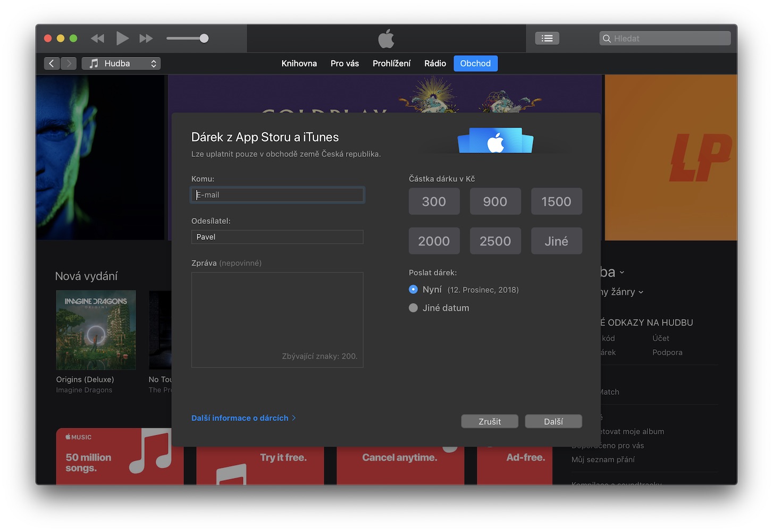Click the gift card Apple logo image
The image size is (773, 532).
click(495, 140)
